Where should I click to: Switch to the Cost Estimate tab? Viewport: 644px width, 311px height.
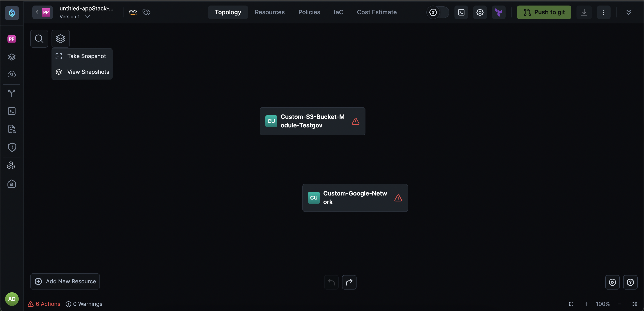[x=377, y=12]
